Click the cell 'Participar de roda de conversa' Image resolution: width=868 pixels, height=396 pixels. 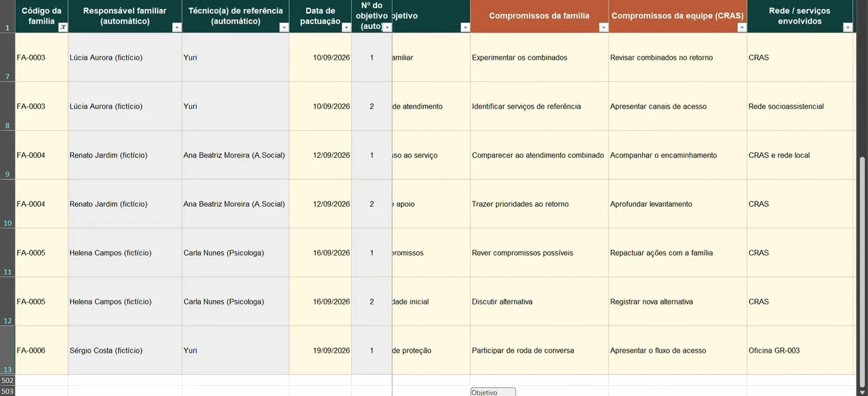539,351
